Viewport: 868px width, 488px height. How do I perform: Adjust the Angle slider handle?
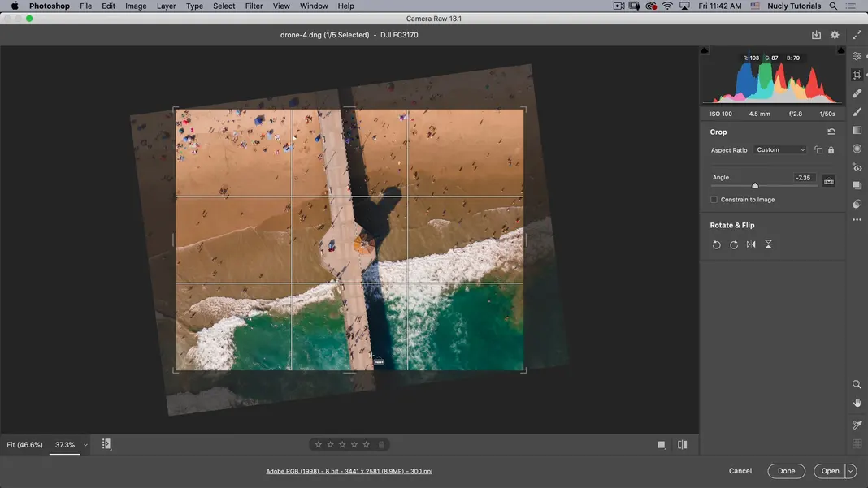coord(755,185)
